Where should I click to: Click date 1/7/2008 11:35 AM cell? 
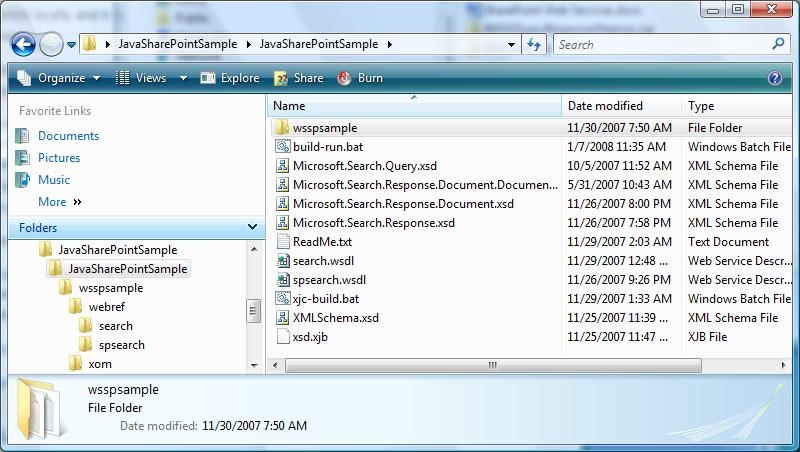point(616,146)
